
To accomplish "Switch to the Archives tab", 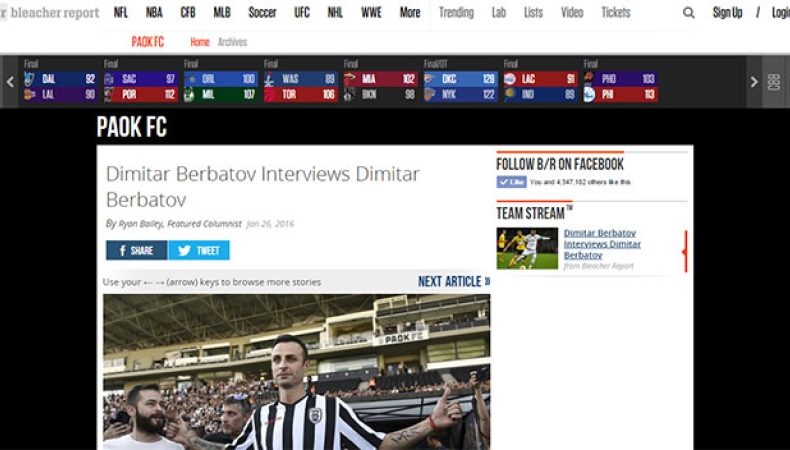I will (x=232, y=42).
